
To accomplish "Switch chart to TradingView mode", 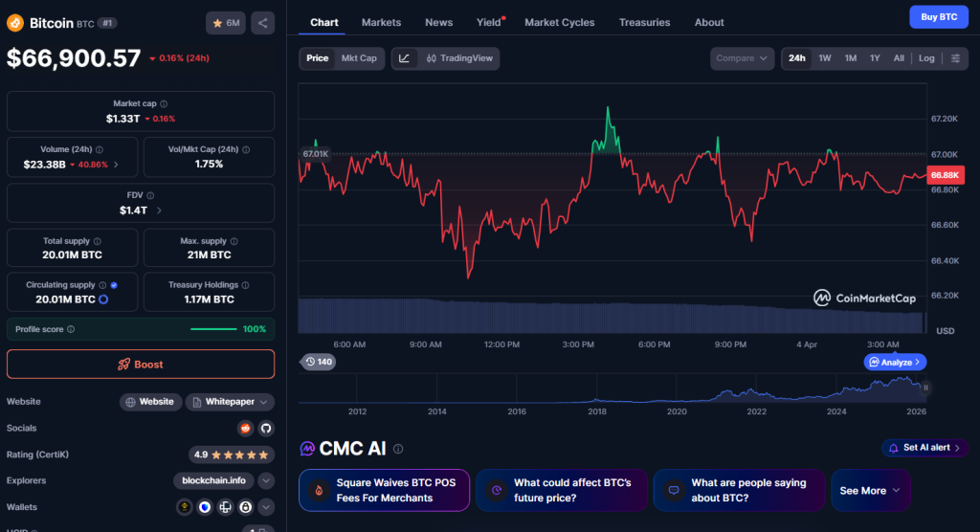I will pos(459,58).
